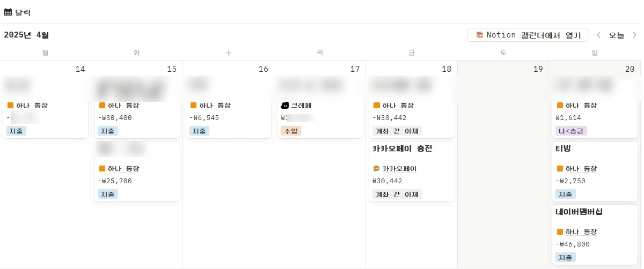644x269 pixels.
Task: Jump to today with the 오늘 button
Action: [617, 35]
